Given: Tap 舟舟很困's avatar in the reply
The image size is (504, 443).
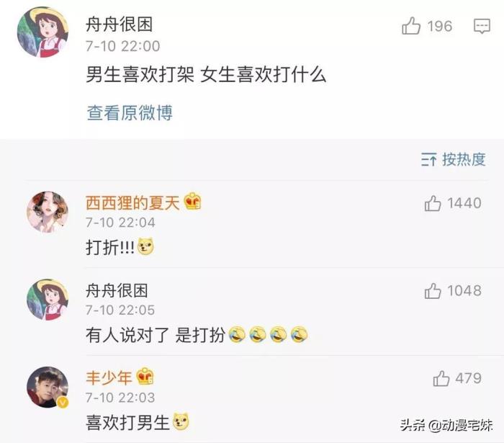Looking at the screenshot, I should [48, 300].
